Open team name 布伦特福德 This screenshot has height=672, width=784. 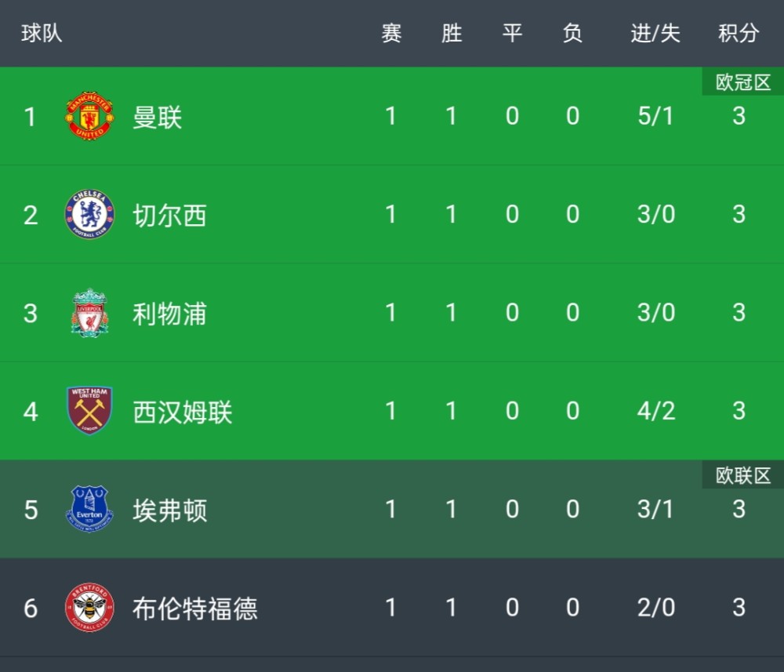[195, 608]
